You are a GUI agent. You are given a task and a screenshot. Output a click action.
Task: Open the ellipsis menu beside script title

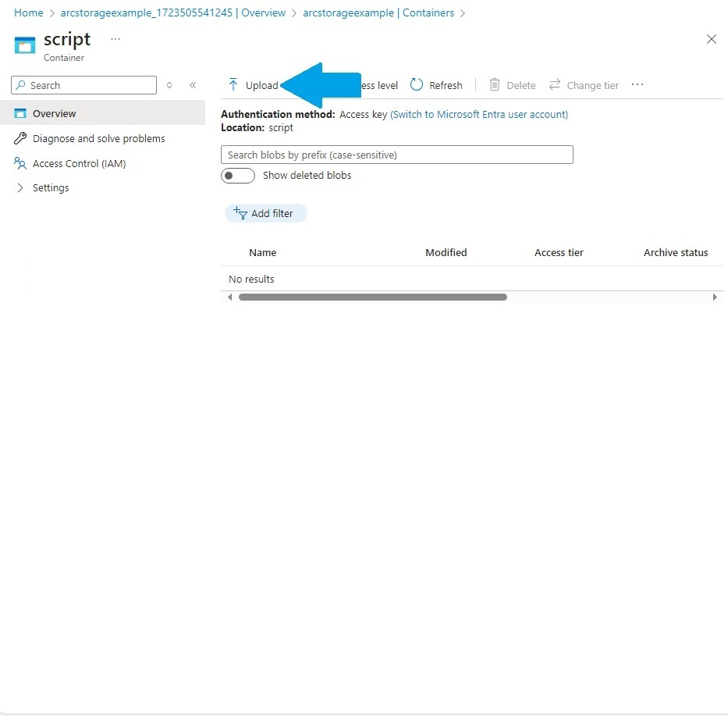pyautogui.click(x=115, y=40)
